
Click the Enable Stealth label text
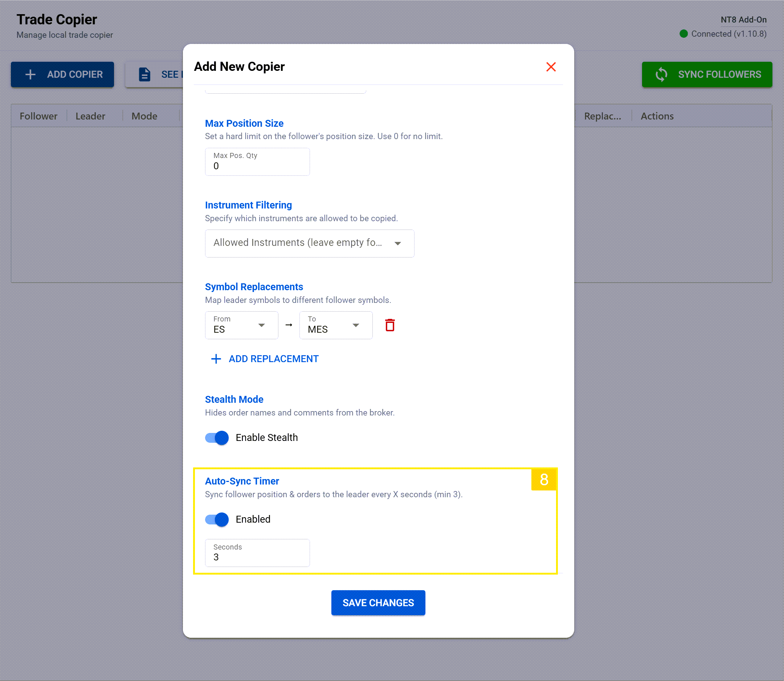(267, 438)
